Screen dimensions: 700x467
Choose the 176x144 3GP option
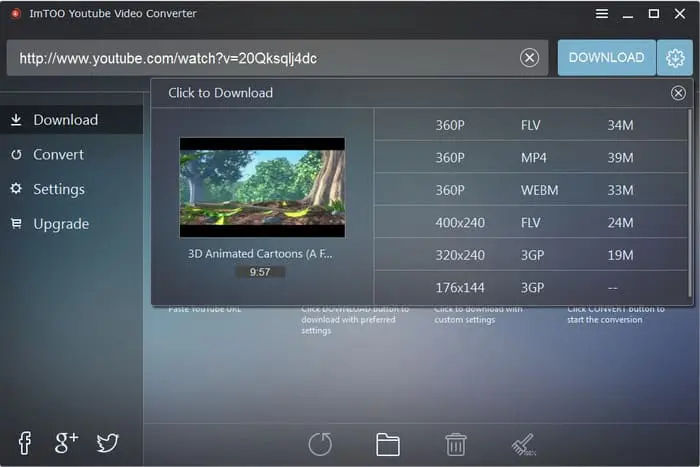[531, 288]
